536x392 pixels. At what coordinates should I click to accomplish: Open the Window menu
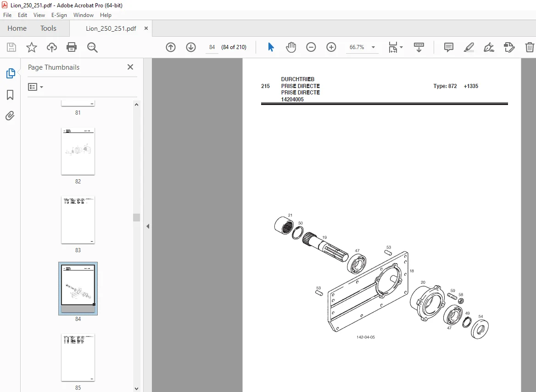click(84, 15)
